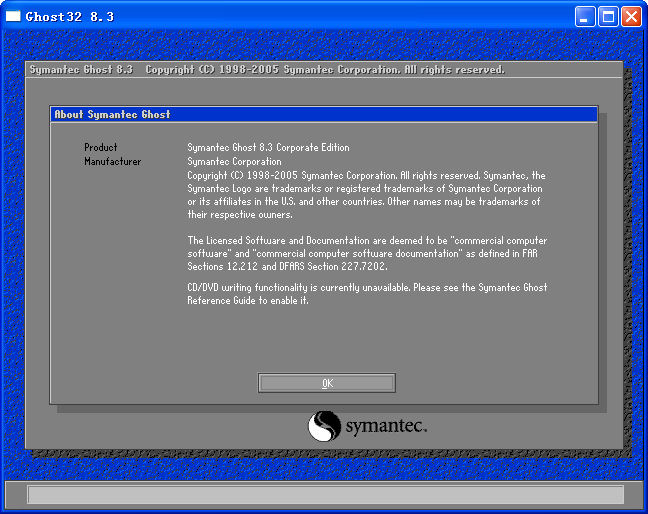Click the Ghost32 window icon in title bar
Viewport: 648px width, 514px height.
(x=13, y=16)
